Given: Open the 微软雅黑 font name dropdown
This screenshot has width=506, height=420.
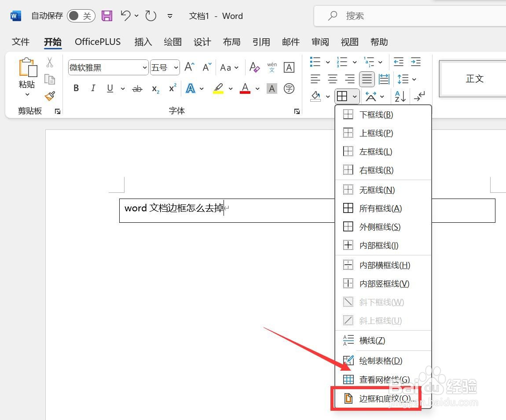Looking at the screenshot, I should [145, 67].
